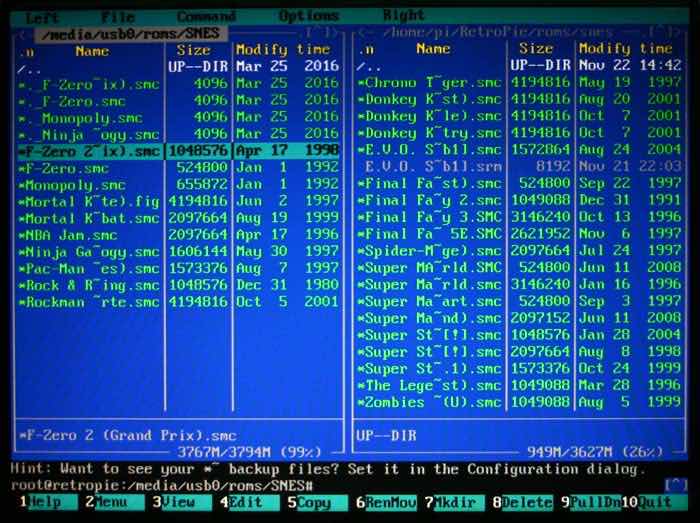Image resolution: width=700 pixels, height=523 pixels.
Task: Select the Final Fa~y 2.smc file
Action: (x=519, y=200)
